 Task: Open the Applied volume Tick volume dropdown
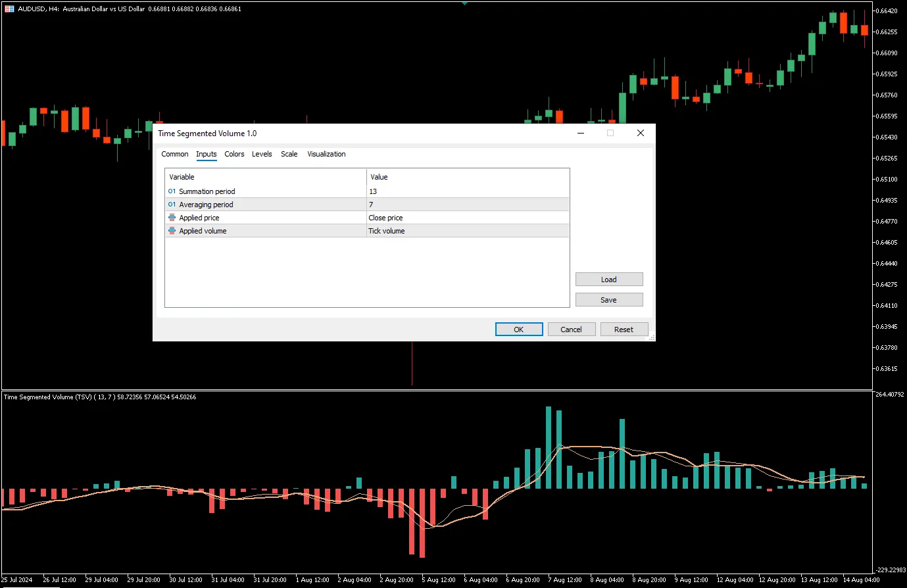pos(467,231)
